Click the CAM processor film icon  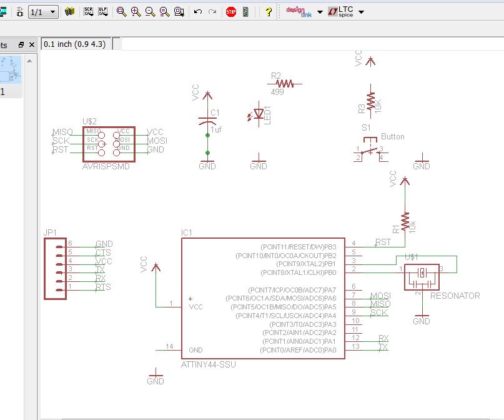point(3,12)
